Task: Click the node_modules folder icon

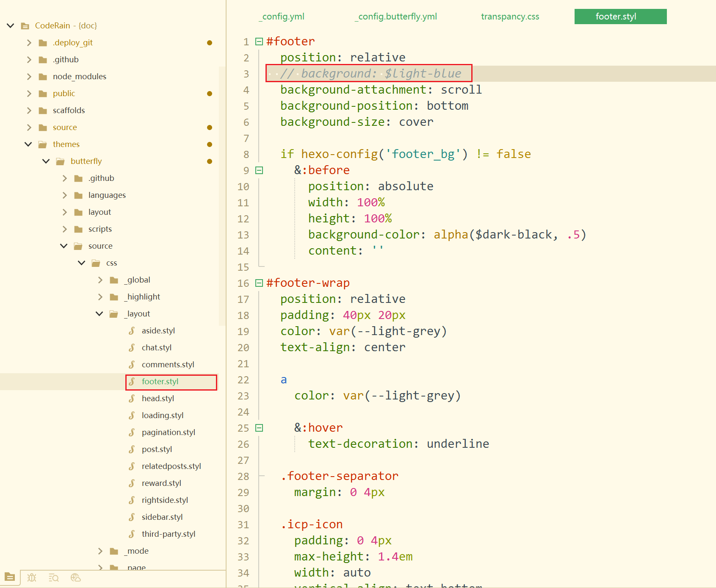Action: 43,77
